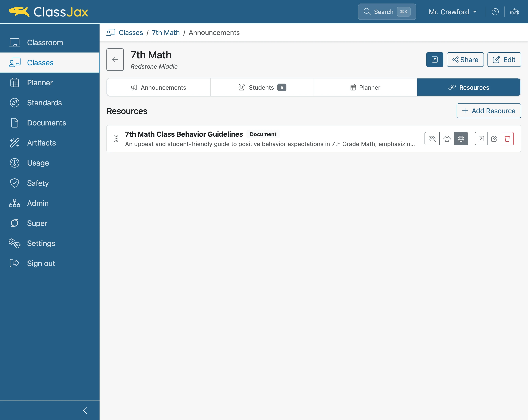Click Sign out in the sidebar
The height and width of the screenshot is (420, 528).
pyautogui.click(x=50, y=263)
